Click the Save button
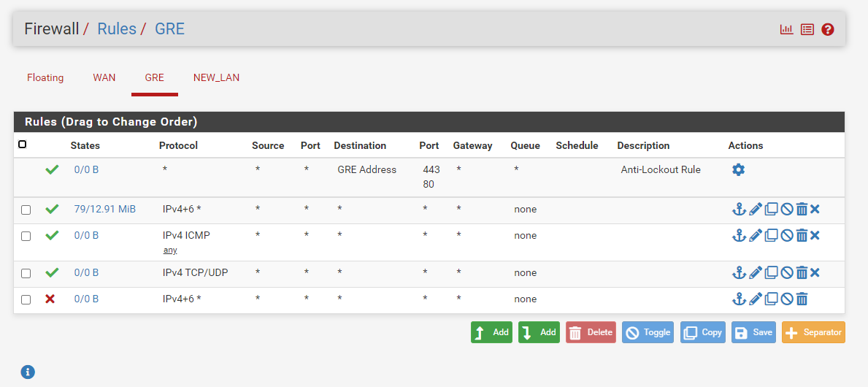The image size is (868, 387). 753,332
